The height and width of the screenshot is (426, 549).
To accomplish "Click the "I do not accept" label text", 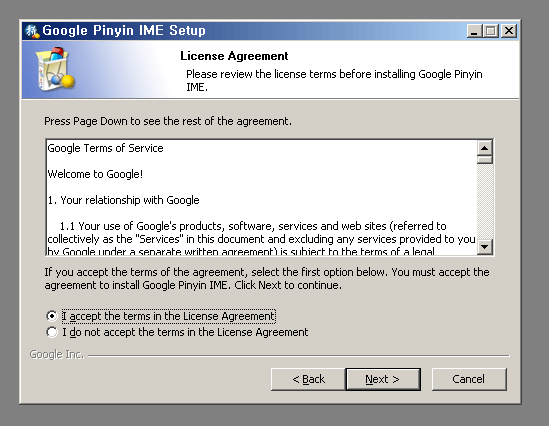I will pyautogui.click(x=185, y=332).
